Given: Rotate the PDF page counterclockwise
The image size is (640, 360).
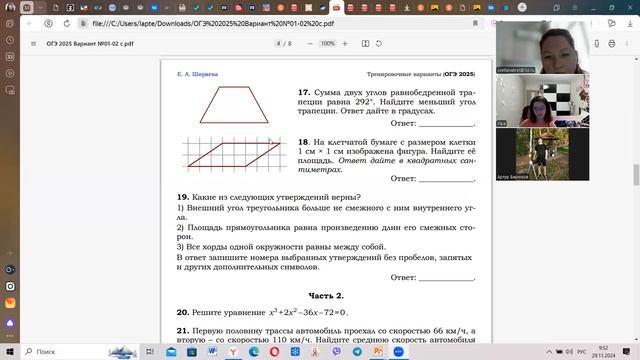Looking at the screenshot, I should click(379, 44).
